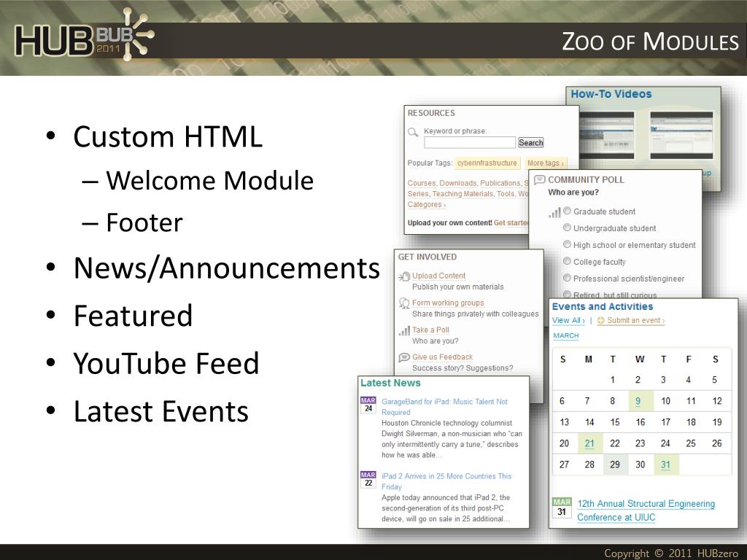Viewport: 747px width, 560px height.
Task: Click the Latest Events bullet text
Action: pos(161,411)
